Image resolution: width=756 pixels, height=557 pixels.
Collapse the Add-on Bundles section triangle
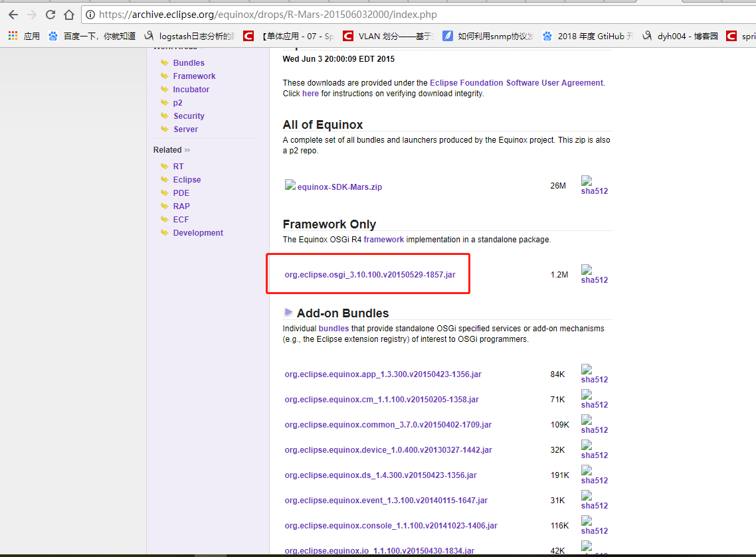[288, 312]
